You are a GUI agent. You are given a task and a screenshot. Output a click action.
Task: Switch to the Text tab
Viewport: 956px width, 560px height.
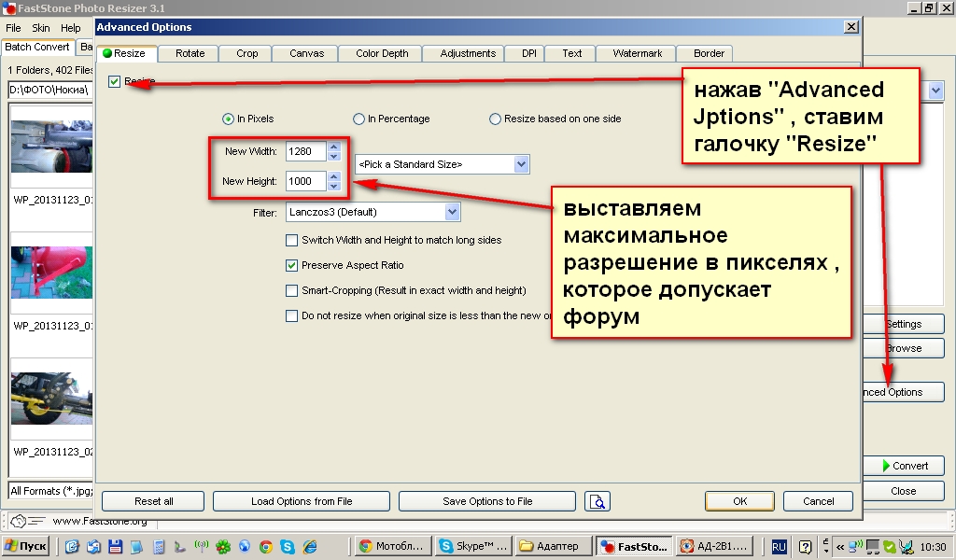(x=572, y=53)
